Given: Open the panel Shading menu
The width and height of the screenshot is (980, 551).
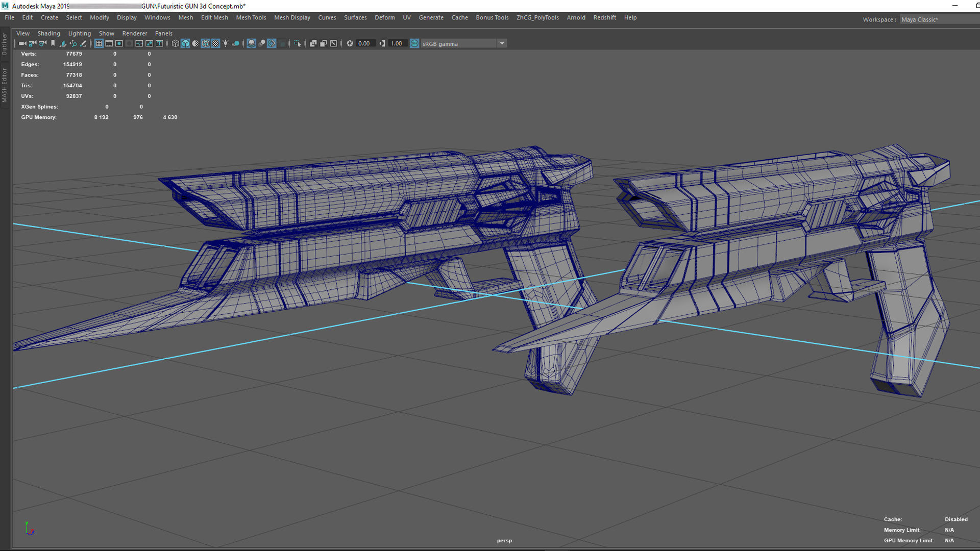Looking at the screenshot, I should click(48, 33).
